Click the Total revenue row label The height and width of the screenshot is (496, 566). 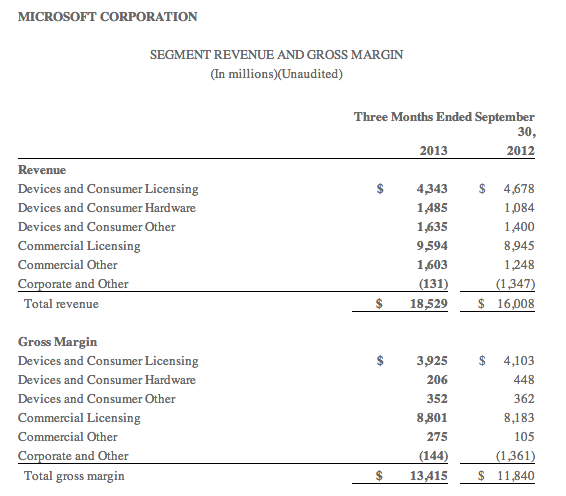[61, 304]
